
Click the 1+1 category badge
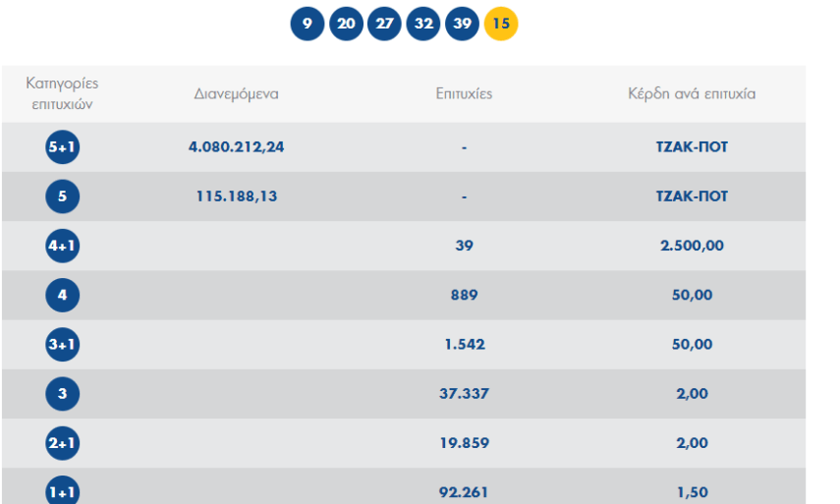(63, 491)
